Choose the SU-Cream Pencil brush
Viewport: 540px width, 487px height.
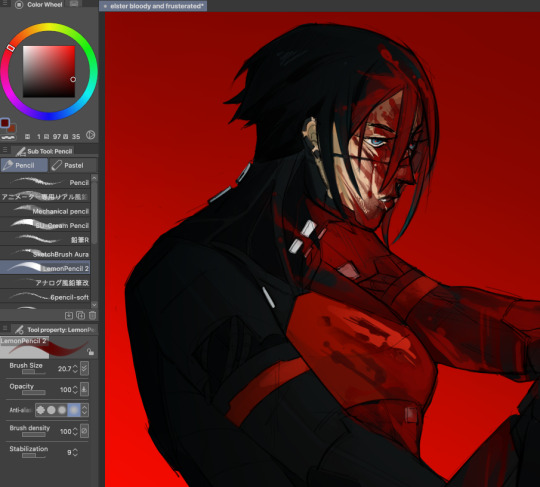[x=45, y=225]
